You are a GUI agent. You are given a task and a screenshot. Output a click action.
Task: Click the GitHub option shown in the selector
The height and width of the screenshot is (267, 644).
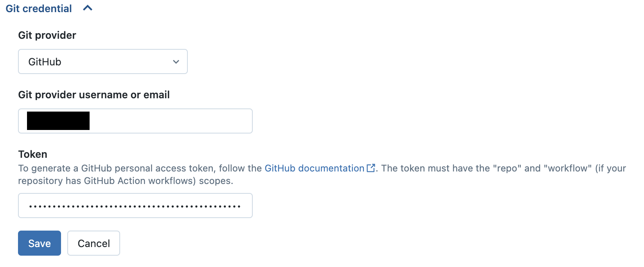coord(44,61)
